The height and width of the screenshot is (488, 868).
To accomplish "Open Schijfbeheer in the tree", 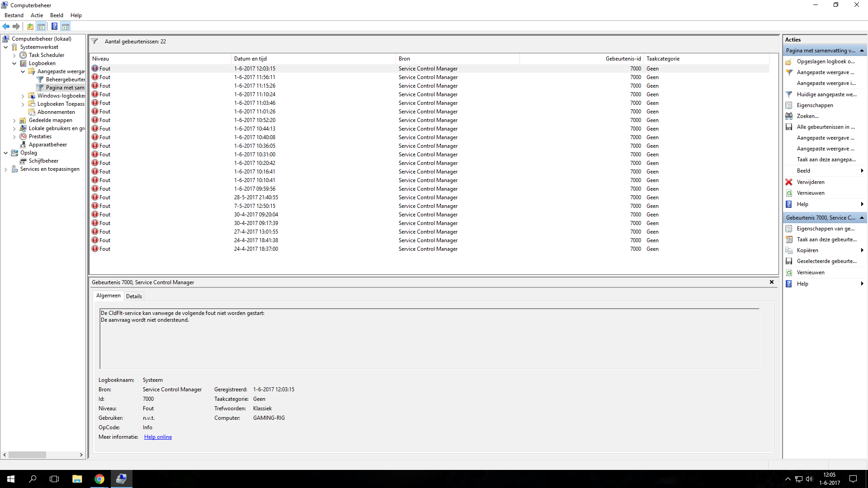I will (x=43, y=161).
